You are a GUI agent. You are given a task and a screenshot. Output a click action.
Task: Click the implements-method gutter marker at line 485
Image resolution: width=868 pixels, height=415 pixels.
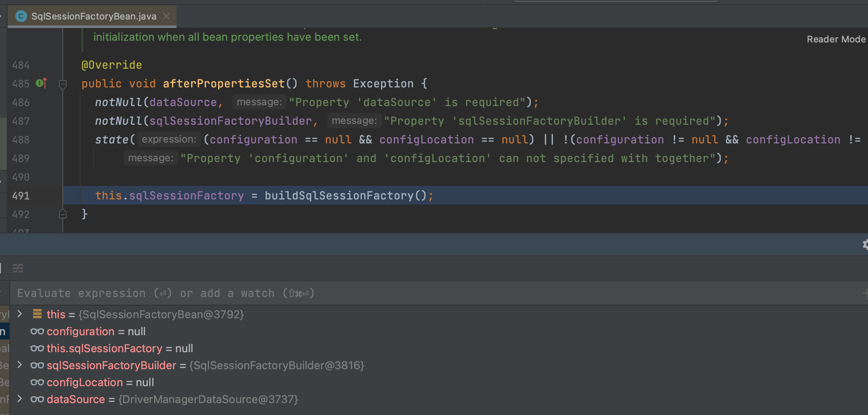[x=41, y=83]
